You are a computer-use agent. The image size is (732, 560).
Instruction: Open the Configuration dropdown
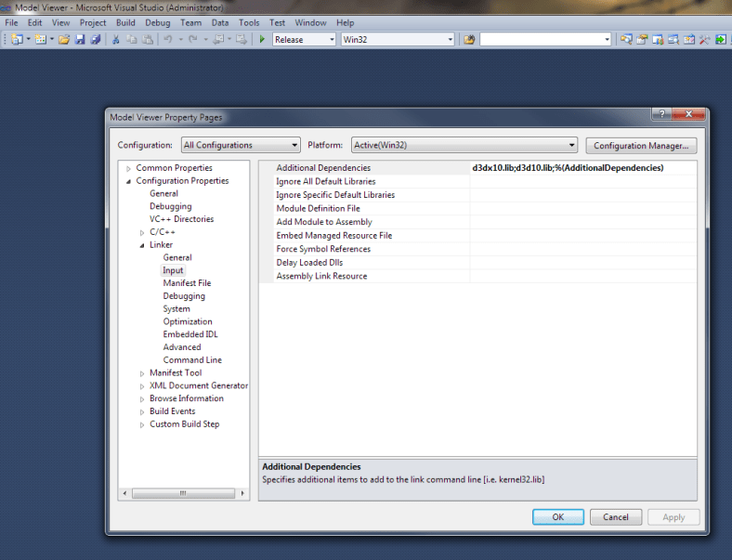coord(241,145)
